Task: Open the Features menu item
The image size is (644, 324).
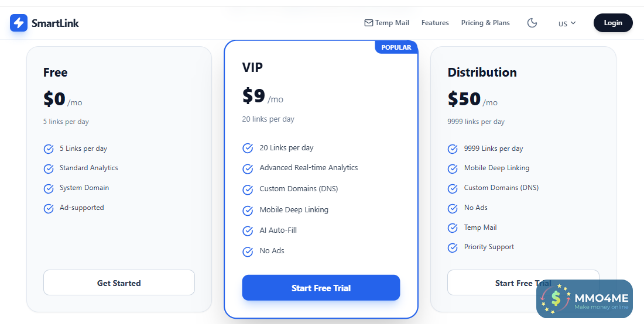Action: coord(435,23)
